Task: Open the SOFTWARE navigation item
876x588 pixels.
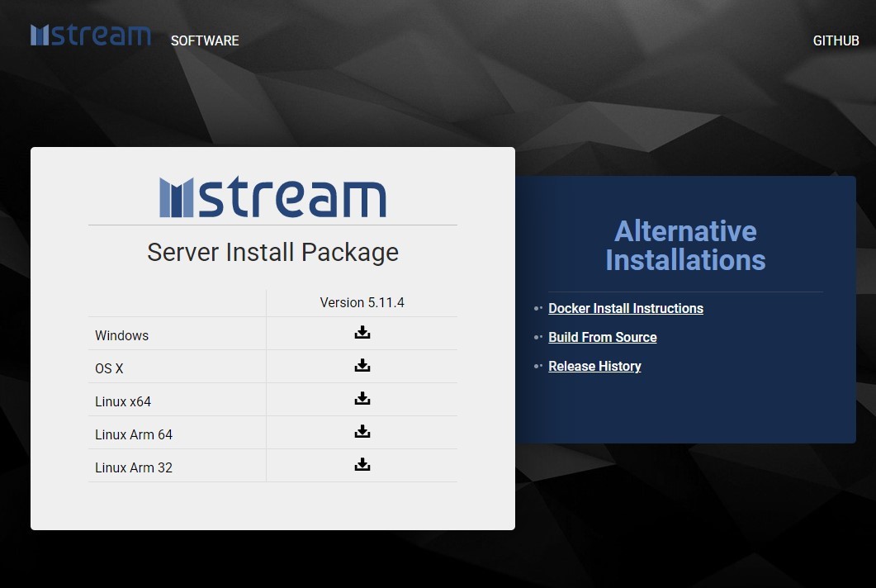Action: pos(205,40)
